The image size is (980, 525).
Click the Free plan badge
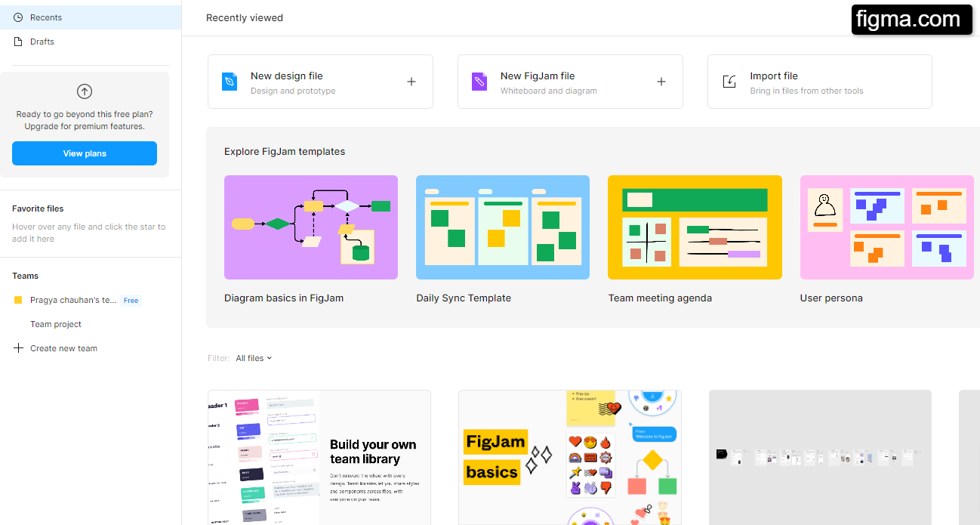(131, 301)
